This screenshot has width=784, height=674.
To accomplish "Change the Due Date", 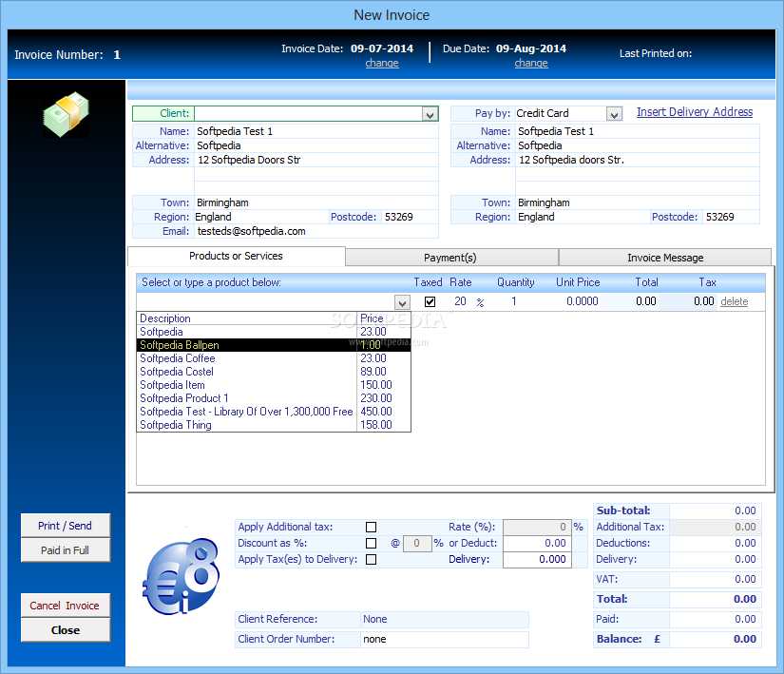I will pos(531,63).
